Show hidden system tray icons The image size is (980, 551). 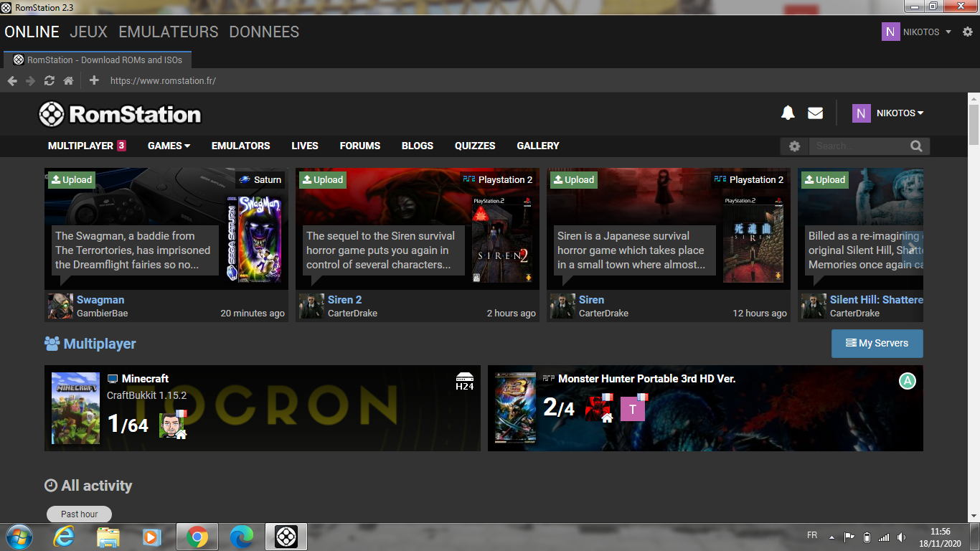coord(831,537)
